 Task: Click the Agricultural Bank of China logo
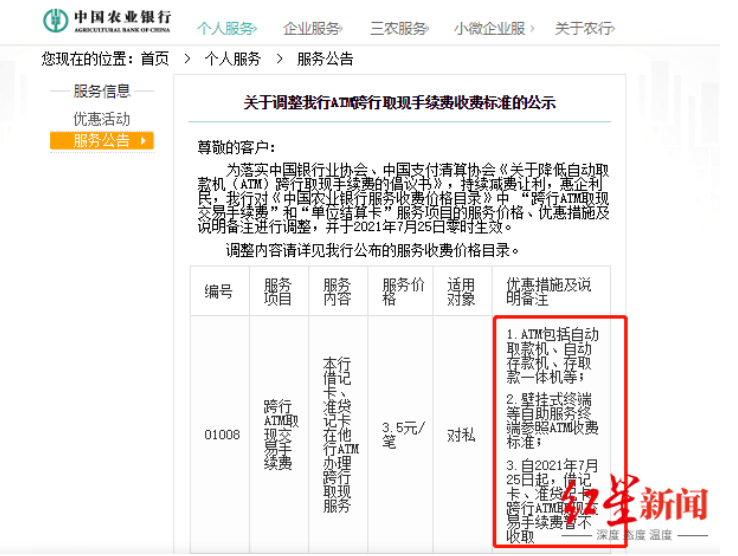(107, 21)
